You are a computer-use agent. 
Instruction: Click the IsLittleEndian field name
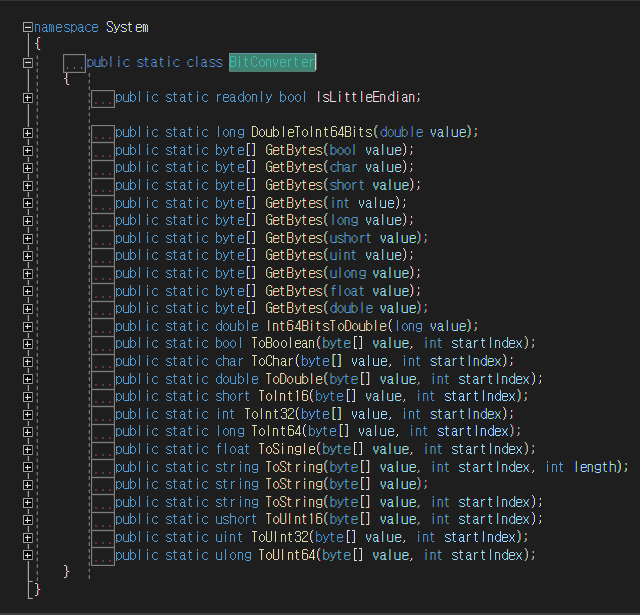point(366,97)
